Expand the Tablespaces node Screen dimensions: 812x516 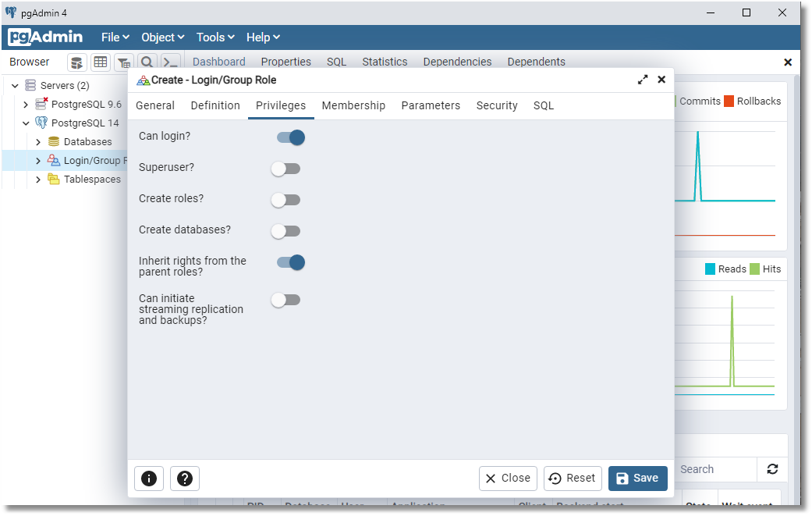[37, 179]
